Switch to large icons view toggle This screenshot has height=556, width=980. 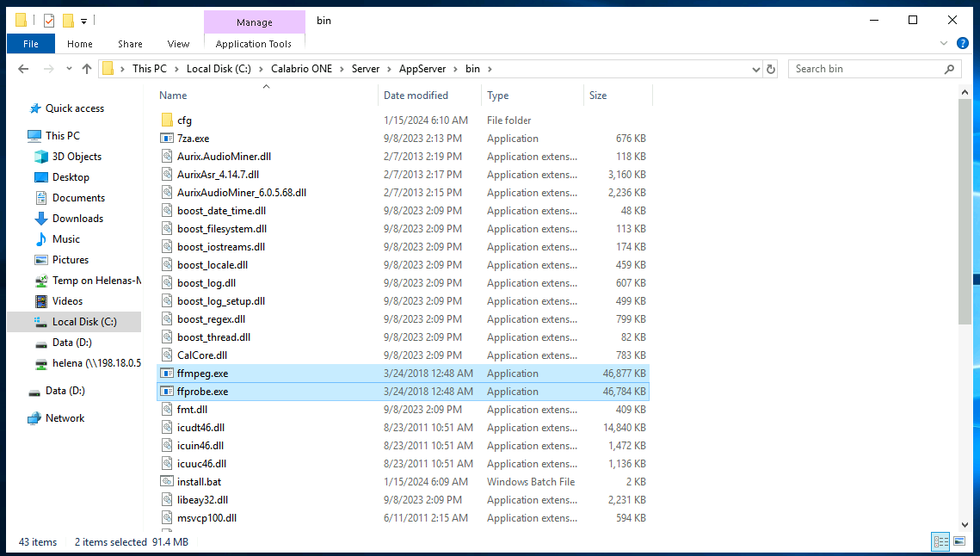pos(958,541)
